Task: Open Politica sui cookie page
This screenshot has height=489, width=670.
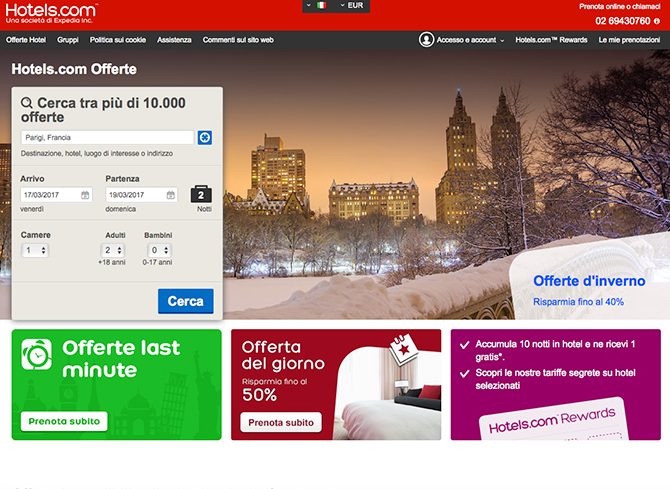Action: (x=118, y=40)
